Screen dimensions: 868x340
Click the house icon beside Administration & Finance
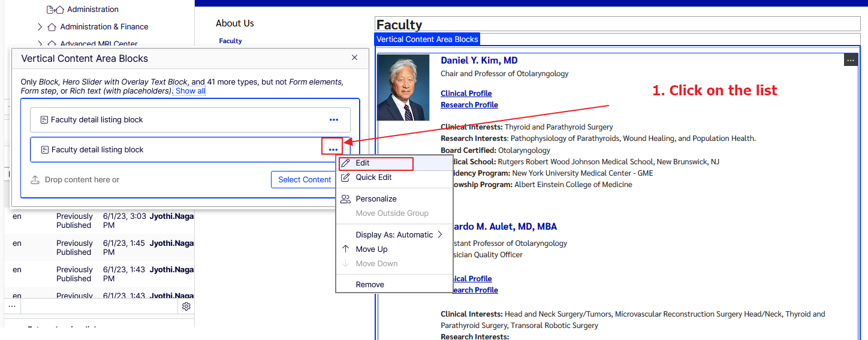click(52, 27)
